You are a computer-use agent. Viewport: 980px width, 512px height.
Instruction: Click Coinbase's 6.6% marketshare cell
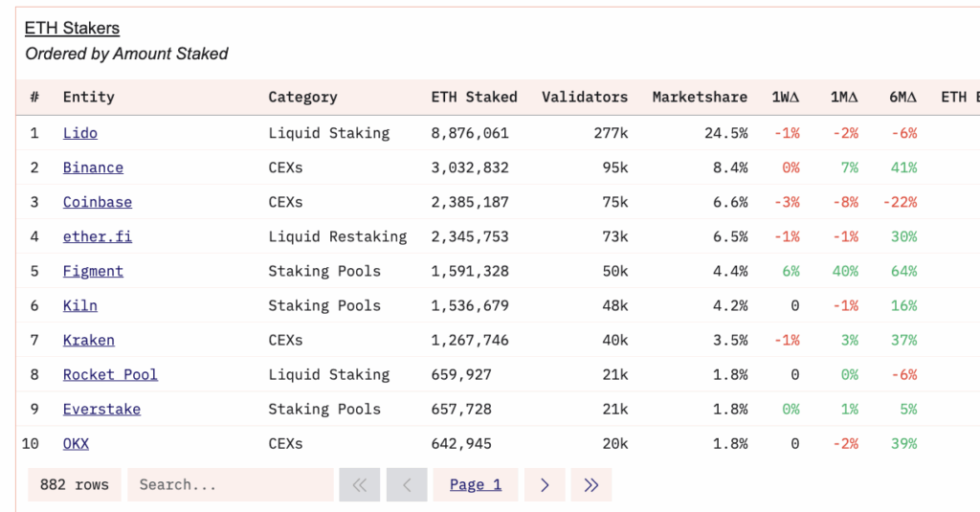730,202
